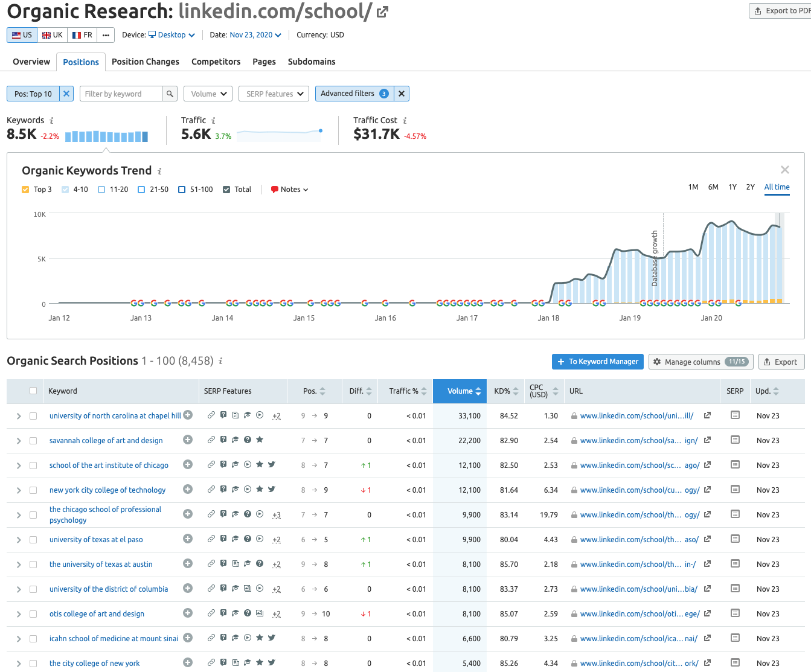The image size is (811, 672).
Task: Close the Organic Keywords Trend panel
Action: (784, 170)
